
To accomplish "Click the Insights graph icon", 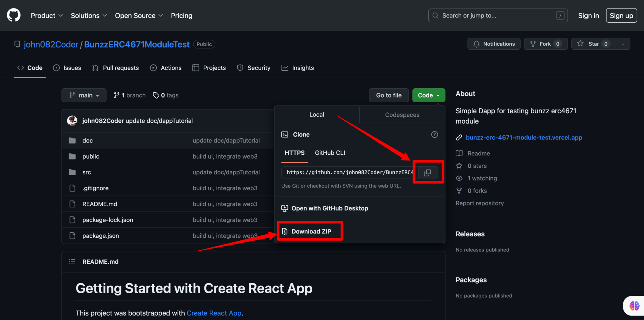I will [x=285, y=68].
